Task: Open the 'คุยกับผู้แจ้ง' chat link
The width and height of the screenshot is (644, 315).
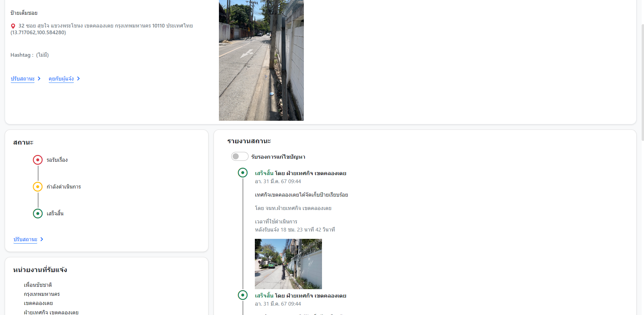Action: pyautogui.click(x=61, y=78)
